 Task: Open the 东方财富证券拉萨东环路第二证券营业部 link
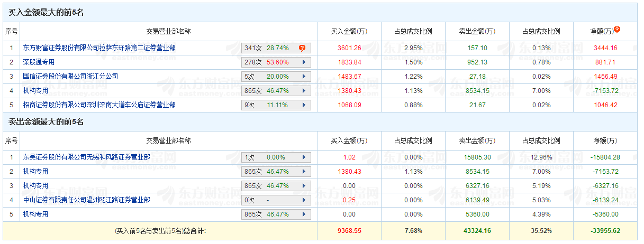point(99,48)
